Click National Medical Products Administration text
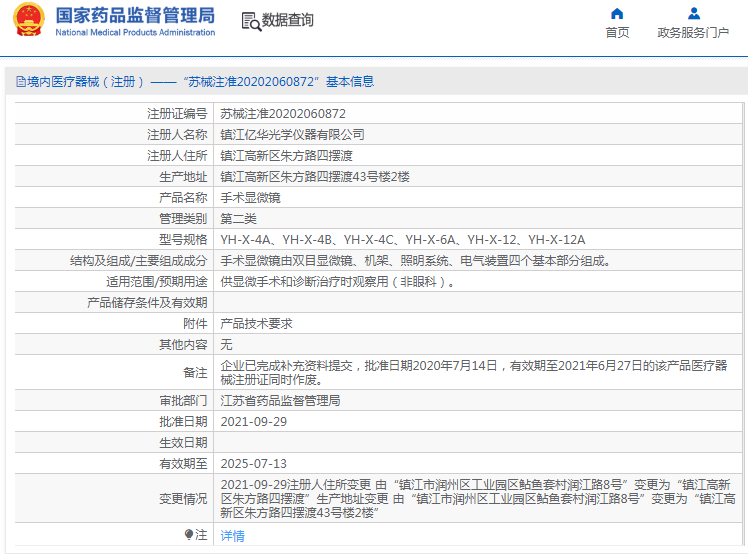This screenshot has height=554, width=748. tap(135, 32)
